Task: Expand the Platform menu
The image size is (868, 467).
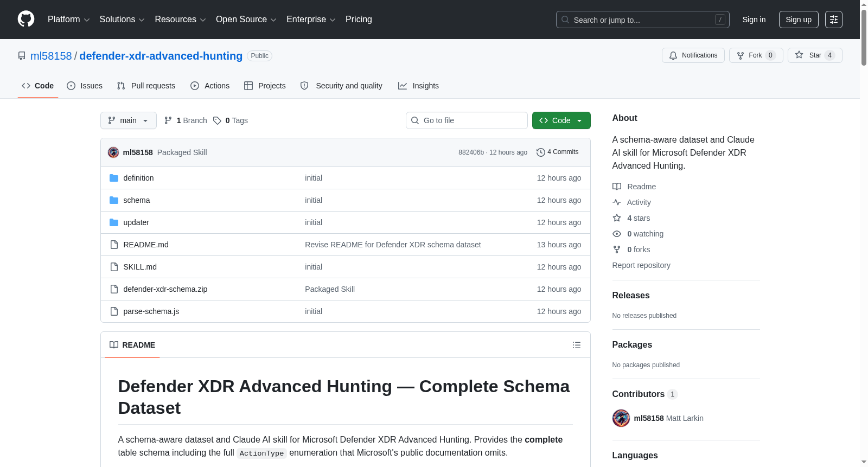Action: [68, 20]
